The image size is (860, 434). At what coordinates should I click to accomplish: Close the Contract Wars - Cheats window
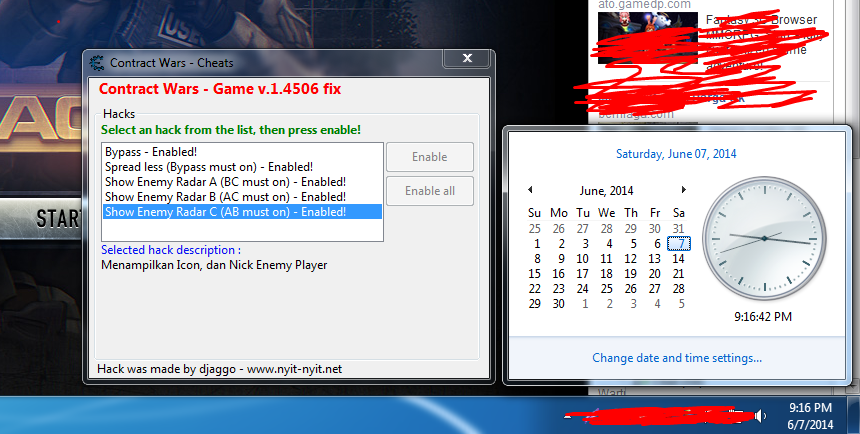coord(467,58)
